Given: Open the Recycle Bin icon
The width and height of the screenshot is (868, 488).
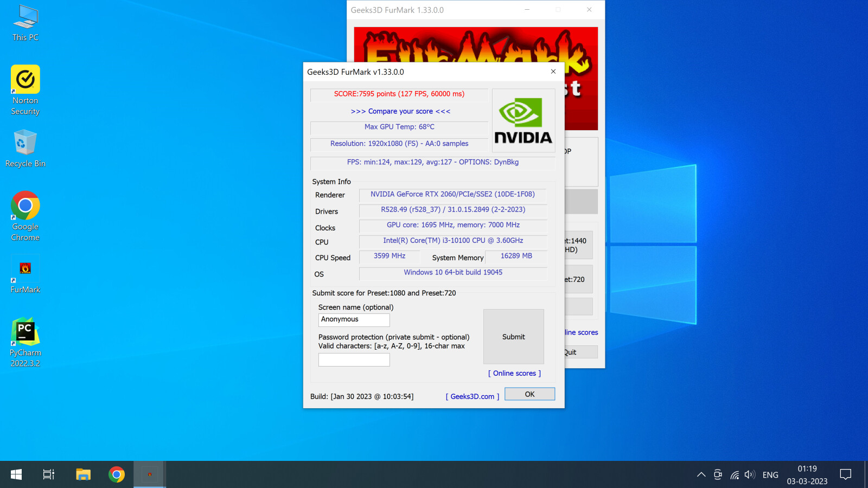Looking at the screenshot, I should pyautogui.click(x=25, y=149).
